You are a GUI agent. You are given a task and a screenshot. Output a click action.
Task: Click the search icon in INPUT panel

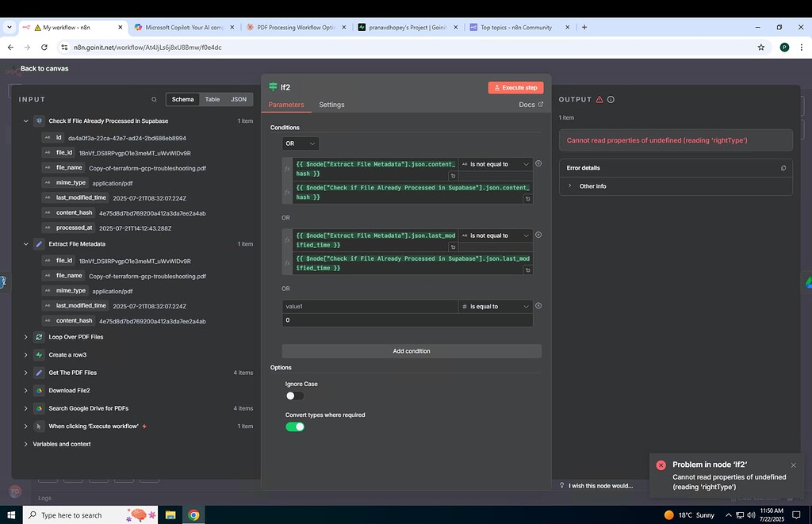(x=154, y=100)
